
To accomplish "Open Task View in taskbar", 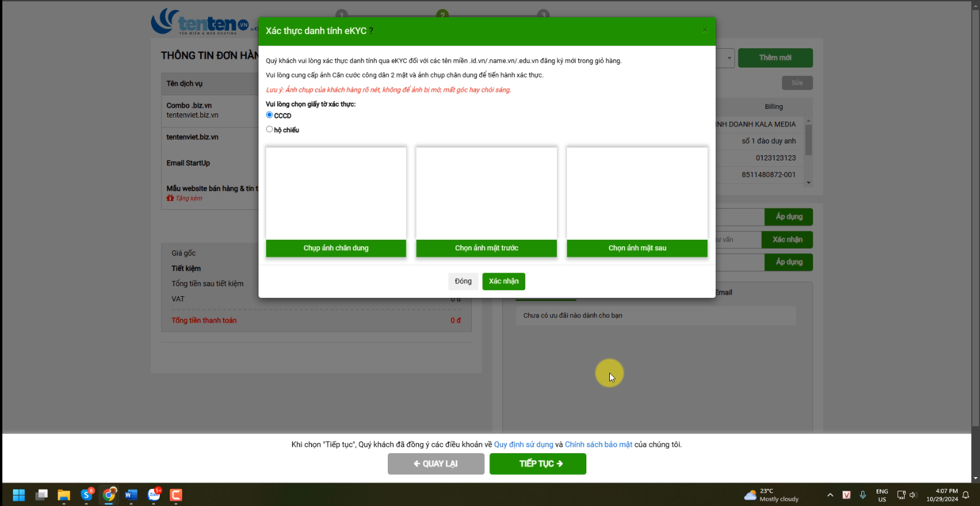I will [x=41, y=495].
